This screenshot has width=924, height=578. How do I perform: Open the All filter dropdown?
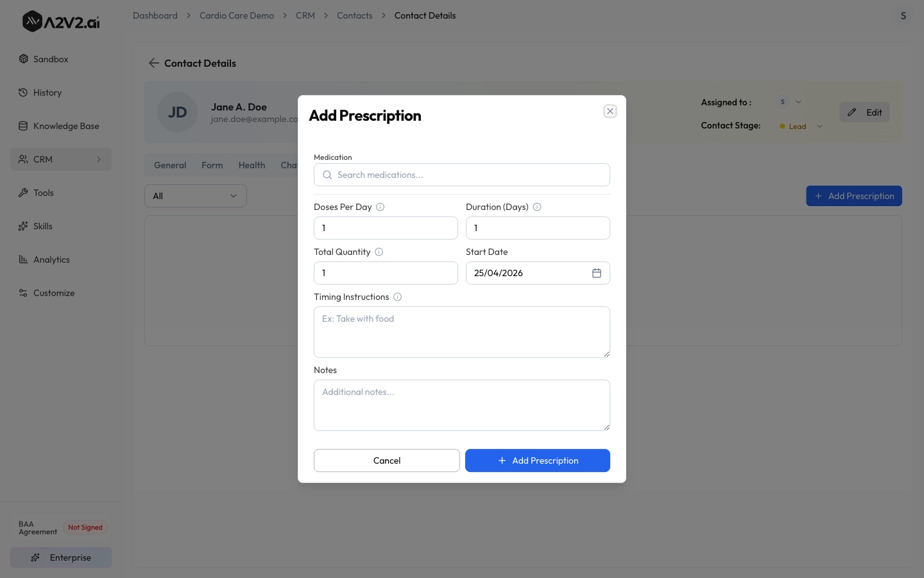(x=195, y=196)
